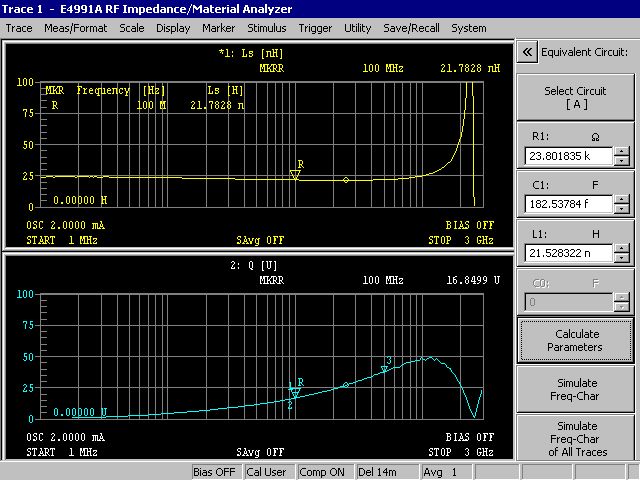Decrease R1 value with the down arrow
This screenshot has height=480, width=640.
(622, 161)
